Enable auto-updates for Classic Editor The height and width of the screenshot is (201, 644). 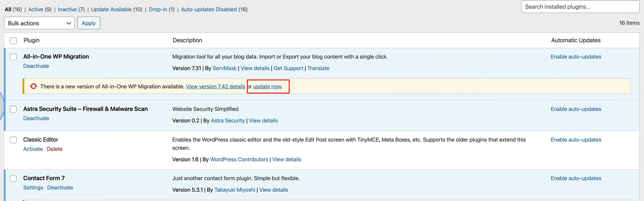pos(576,139)
